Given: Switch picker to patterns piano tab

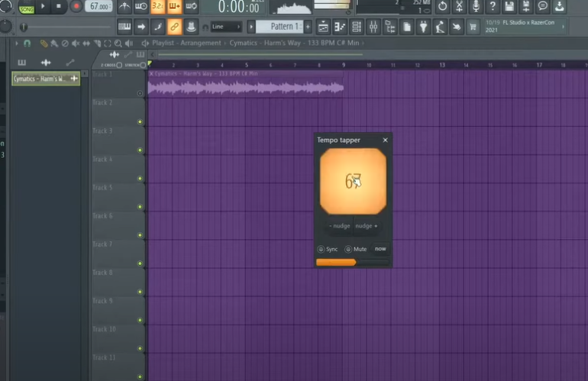Looking at the screenshot, I should pos(21,63).
